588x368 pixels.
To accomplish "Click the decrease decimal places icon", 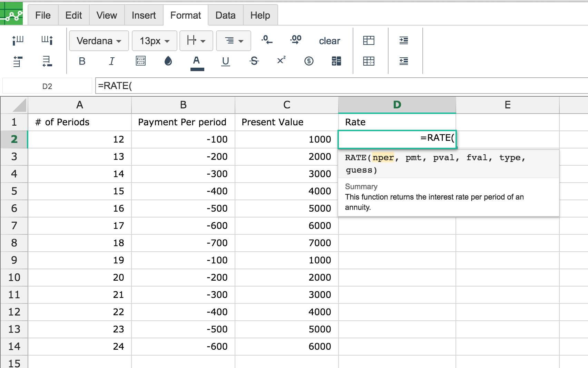I will (x=266, y=40).
